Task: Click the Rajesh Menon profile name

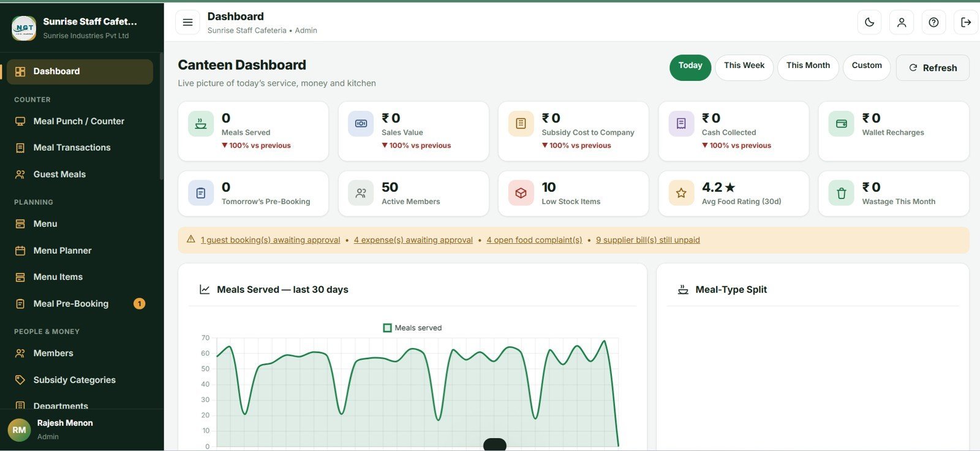Action: coord(65,423)
